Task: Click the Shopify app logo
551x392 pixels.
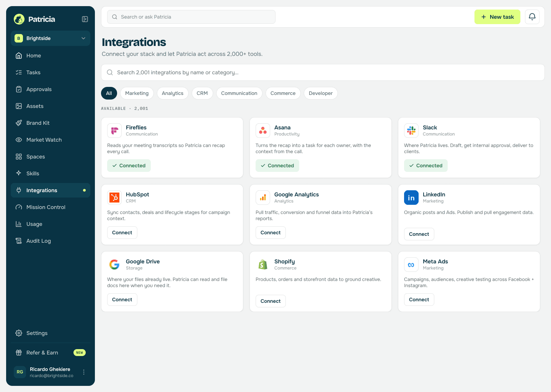Action: tap(263, 265)
